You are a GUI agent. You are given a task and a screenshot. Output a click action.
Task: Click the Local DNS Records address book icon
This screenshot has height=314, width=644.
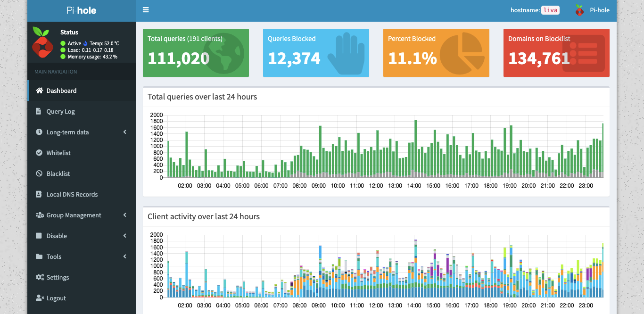pos(39,194)
